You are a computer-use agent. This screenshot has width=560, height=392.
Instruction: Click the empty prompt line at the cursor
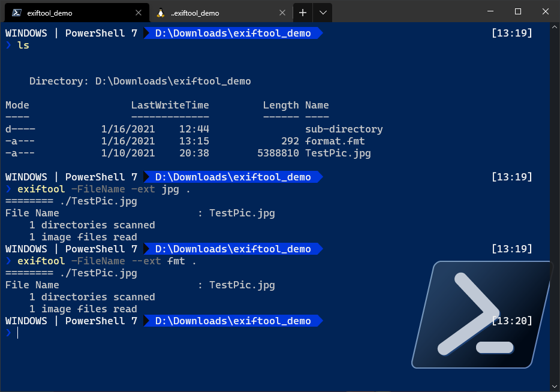coord(17,333)
